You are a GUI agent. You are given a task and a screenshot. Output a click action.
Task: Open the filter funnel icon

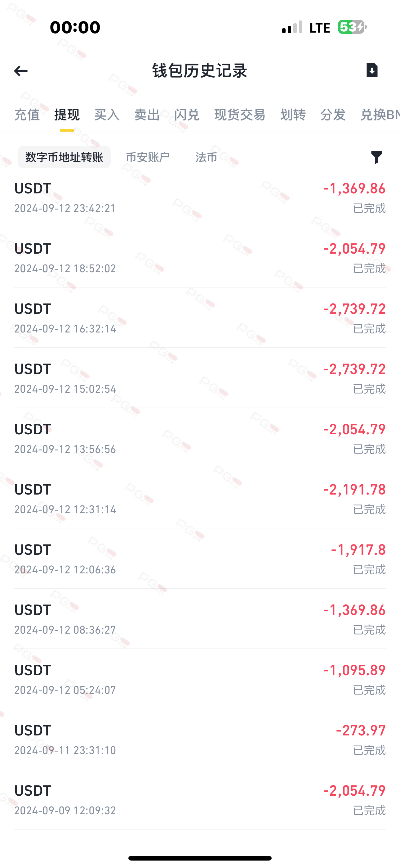[377, 157]
